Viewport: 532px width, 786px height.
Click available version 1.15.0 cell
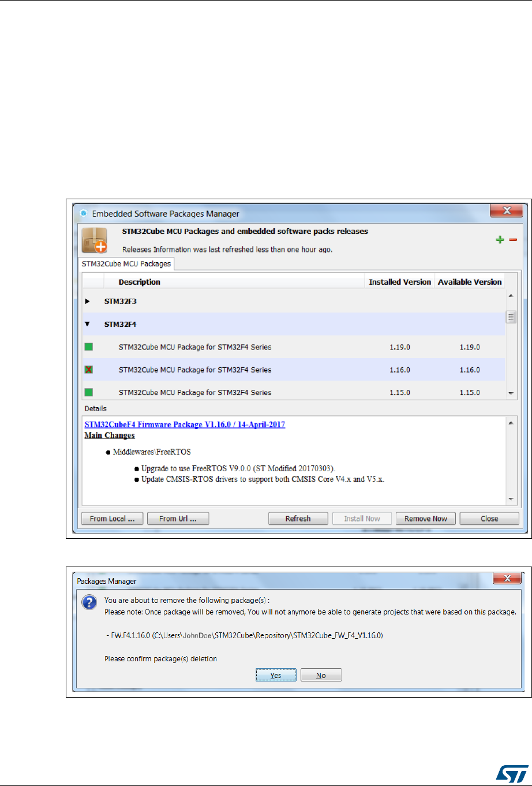click(x=470, y=392)
